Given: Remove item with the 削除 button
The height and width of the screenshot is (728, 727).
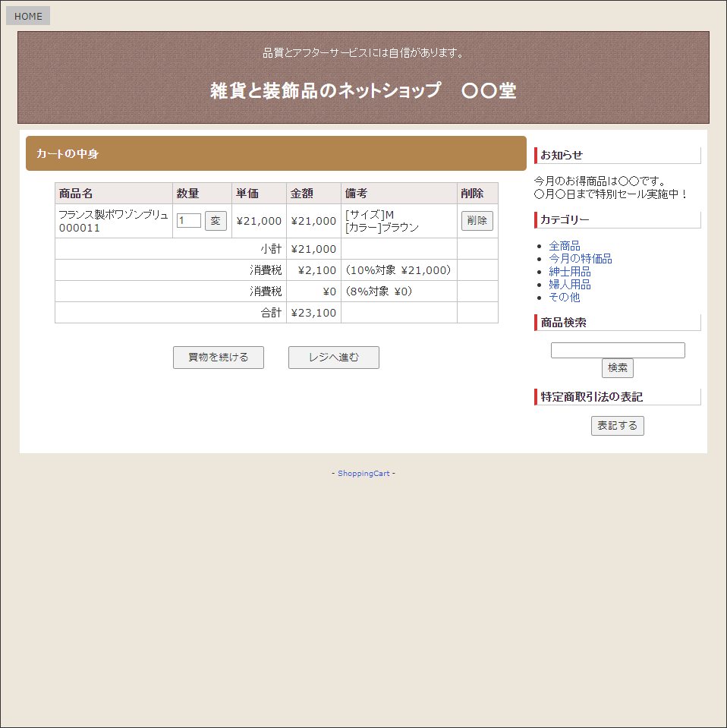Looking at the screenshot, I should 477,221.
